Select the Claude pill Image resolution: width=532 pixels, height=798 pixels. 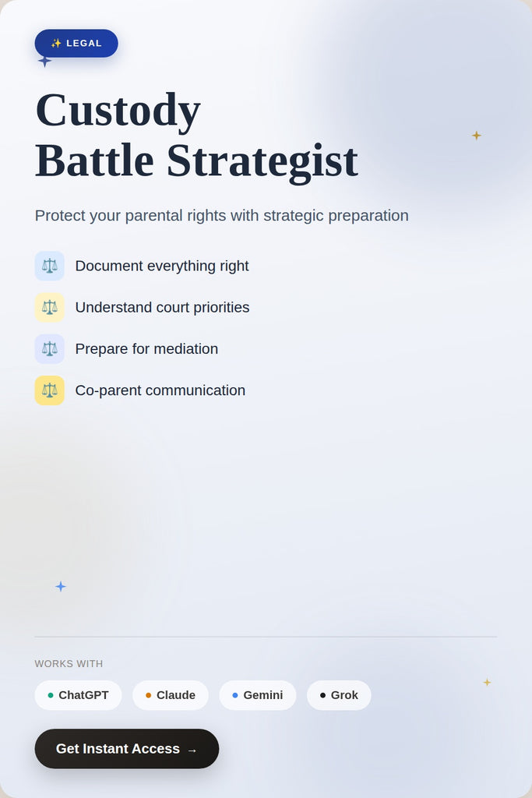click(171, 695)
